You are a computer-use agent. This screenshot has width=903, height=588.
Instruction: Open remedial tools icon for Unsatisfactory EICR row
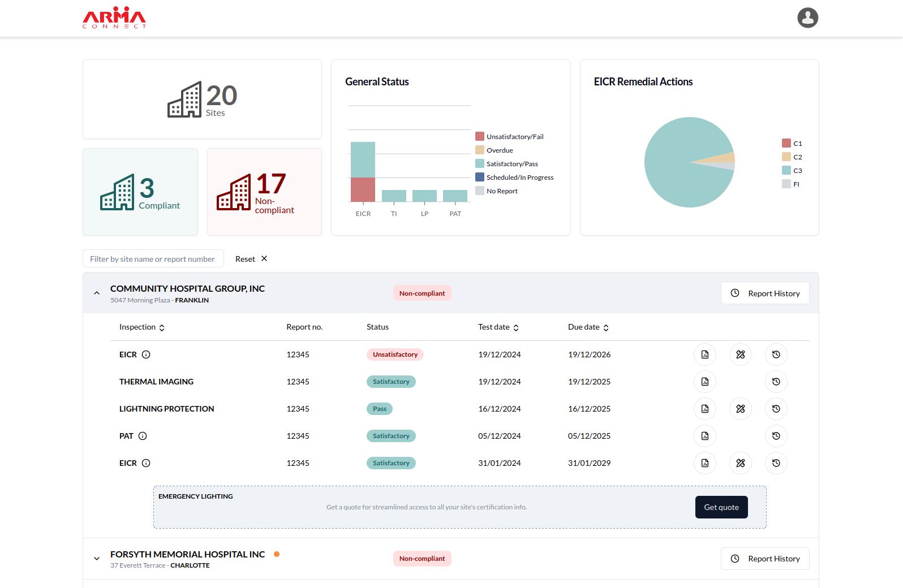pos(741,354)
